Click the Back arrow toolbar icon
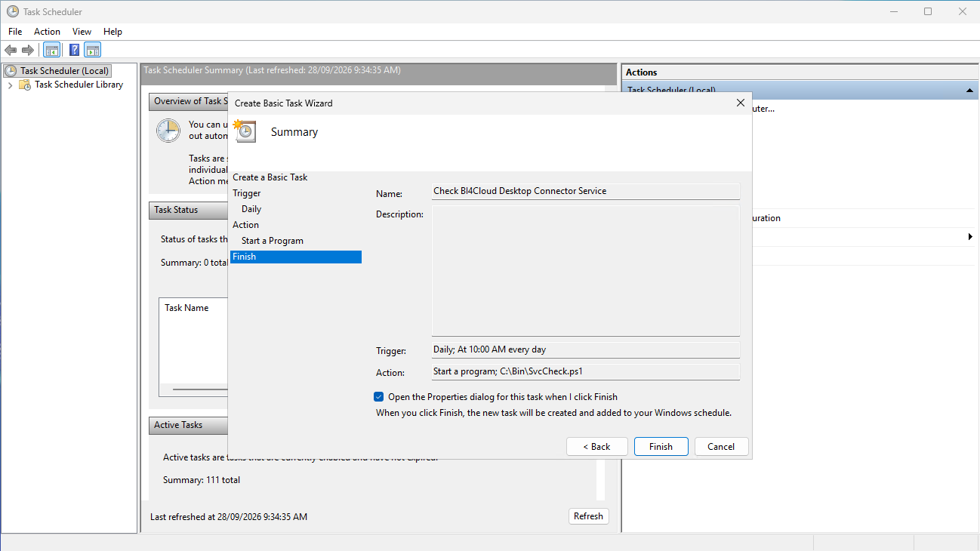The image size is (980, 551). (11, 50)
